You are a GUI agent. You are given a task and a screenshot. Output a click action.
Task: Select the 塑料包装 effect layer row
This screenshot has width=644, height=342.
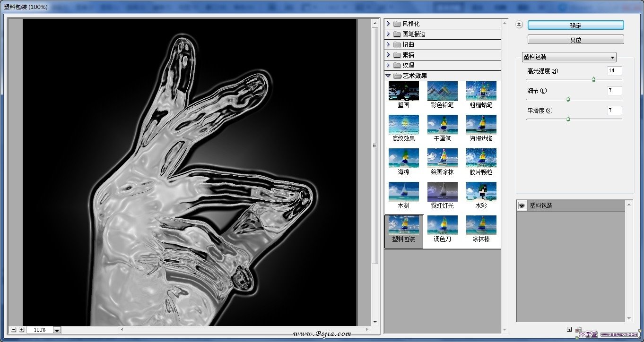point(570,205)
